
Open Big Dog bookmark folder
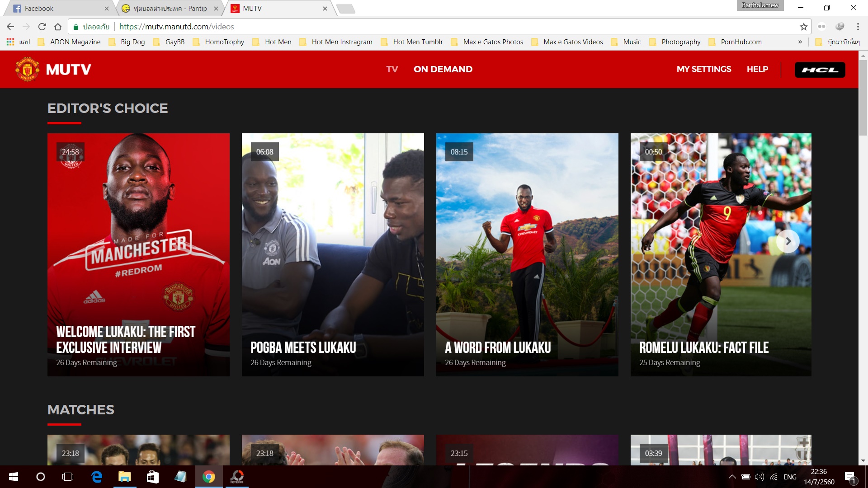[x=127, y=42]
